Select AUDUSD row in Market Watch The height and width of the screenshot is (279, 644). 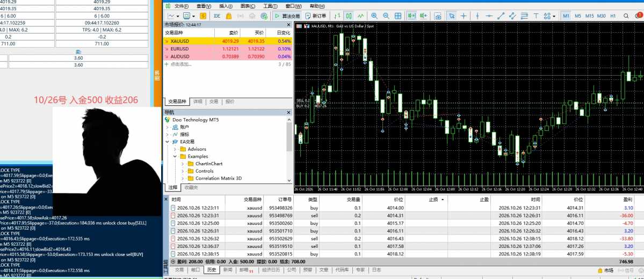pos(228,56)
